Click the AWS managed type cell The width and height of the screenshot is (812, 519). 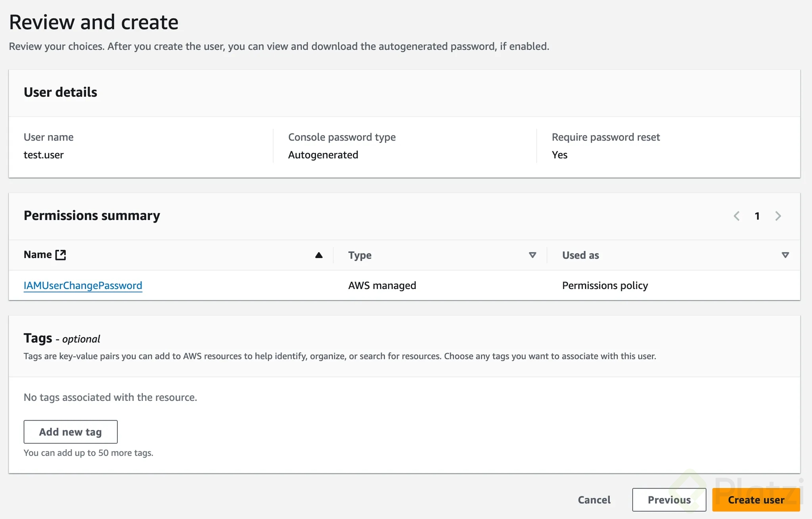[x=382, y=285]
